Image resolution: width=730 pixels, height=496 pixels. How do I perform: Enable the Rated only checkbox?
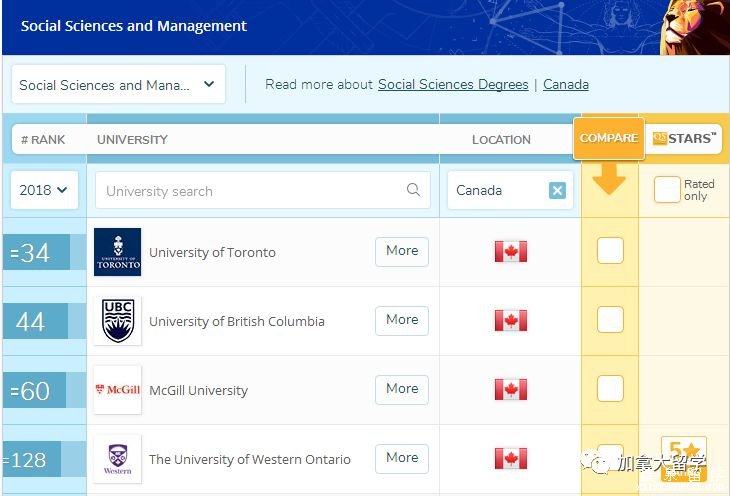(667, 190)
